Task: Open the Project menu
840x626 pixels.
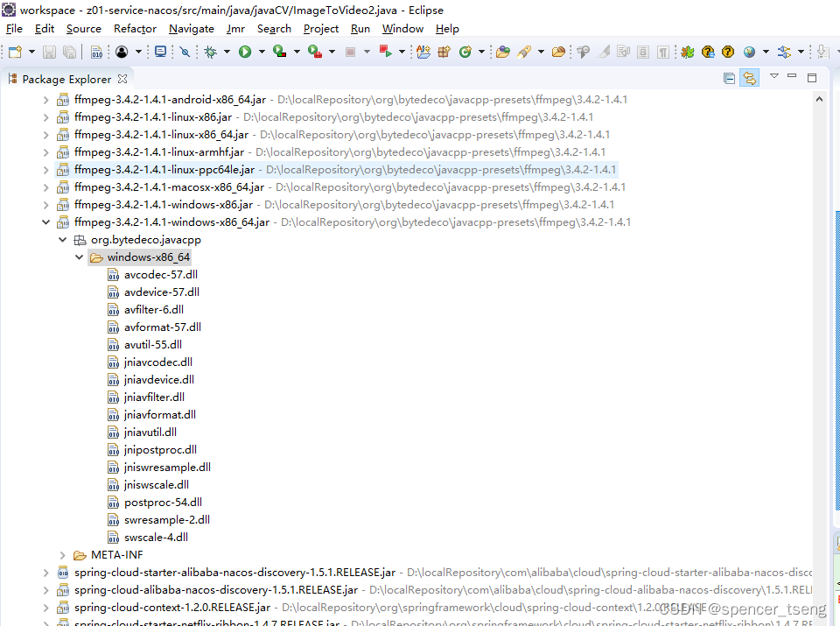Action: (x=321, y=28)
